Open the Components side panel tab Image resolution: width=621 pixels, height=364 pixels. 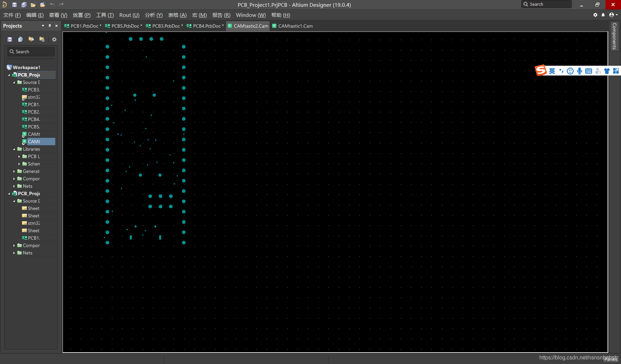[x=615, y=36]
